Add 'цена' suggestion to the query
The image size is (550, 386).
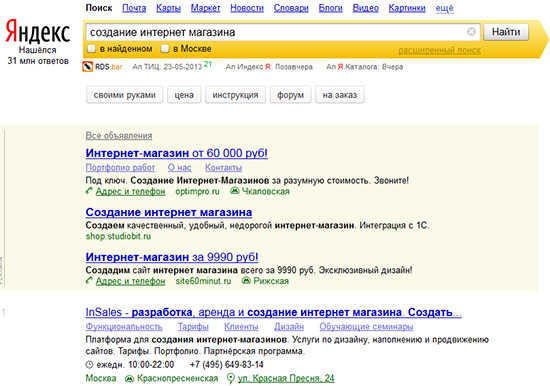pos(184,95)
